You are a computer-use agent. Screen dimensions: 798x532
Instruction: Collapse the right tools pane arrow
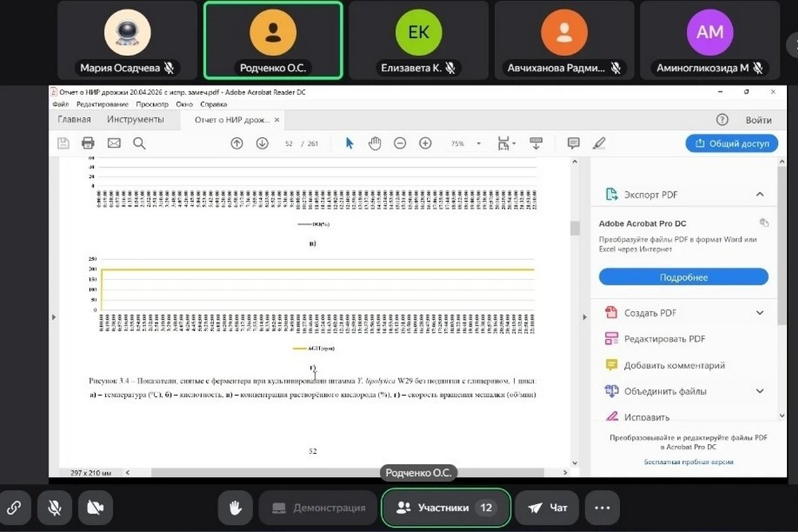584,317
